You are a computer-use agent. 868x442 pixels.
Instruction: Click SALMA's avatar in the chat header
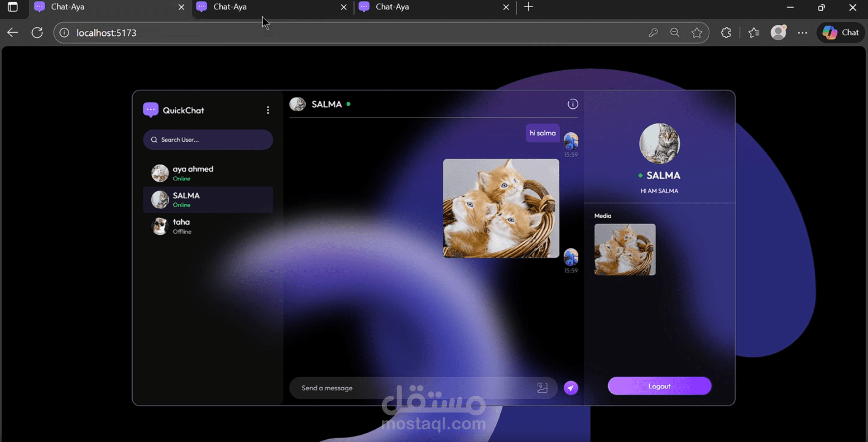click(297, 104)
